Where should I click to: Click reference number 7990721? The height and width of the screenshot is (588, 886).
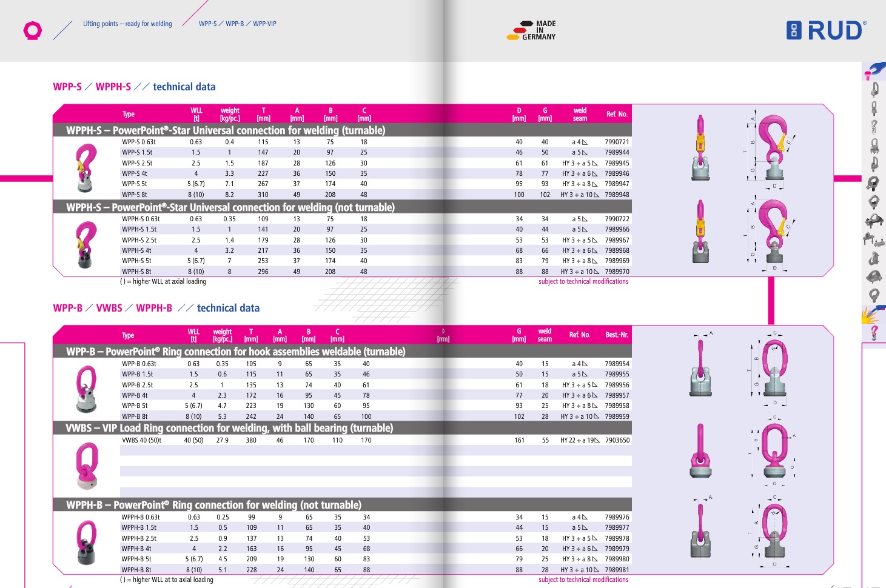click(617, 142)
